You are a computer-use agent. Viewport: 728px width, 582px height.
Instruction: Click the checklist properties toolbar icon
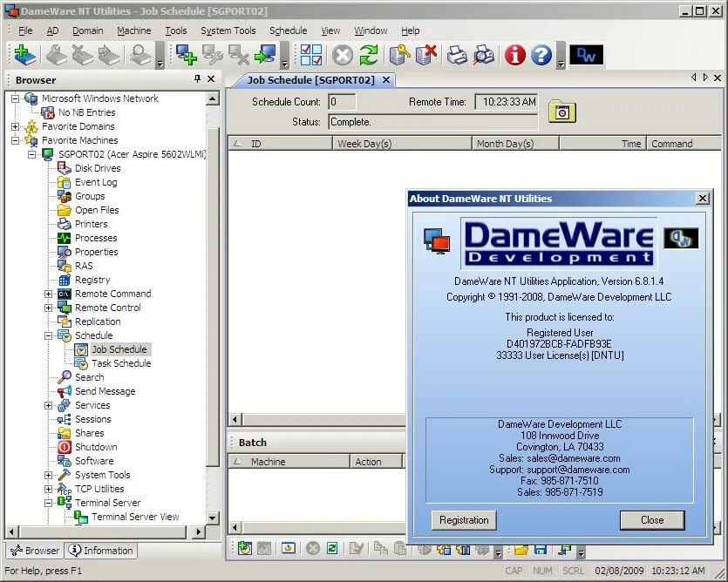(x=311, y=55)
